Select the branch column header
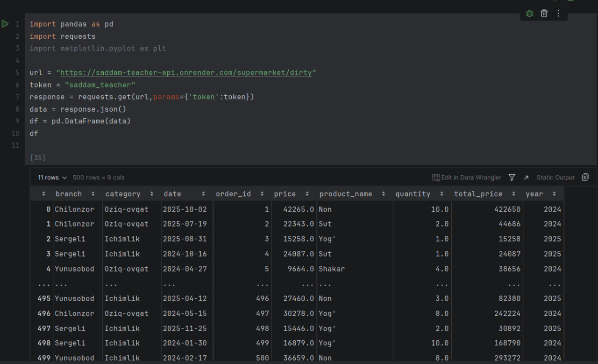 coord(69,194)
